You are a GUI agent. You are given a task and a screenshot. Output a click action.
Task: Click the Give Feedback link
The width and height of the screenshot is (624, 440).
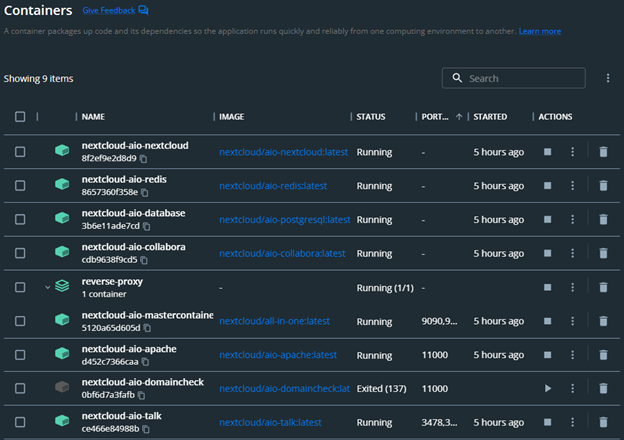(x=109, y=10)
